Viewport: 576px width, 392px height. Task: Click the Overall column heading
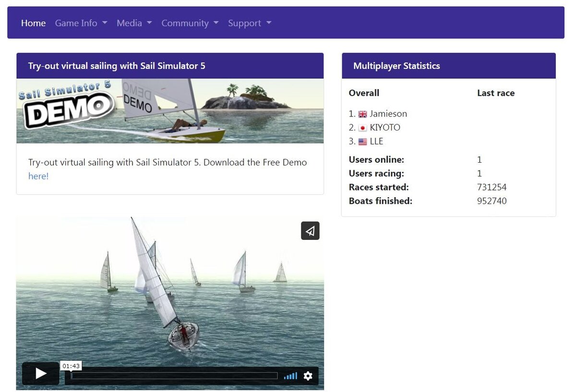364,93
